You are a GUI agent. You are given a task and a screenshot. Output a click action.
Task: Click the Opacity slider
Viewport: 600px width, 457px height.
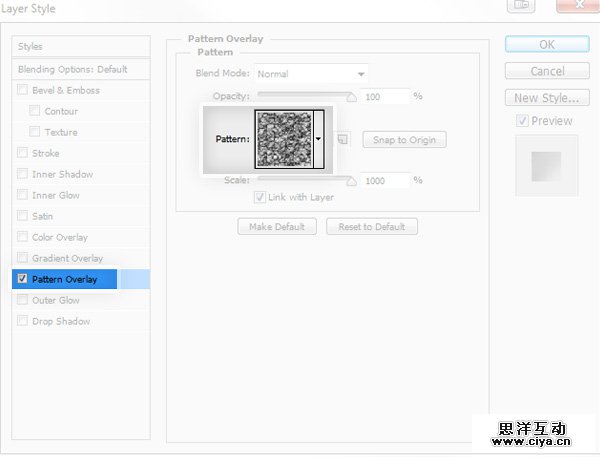point(305,97)
